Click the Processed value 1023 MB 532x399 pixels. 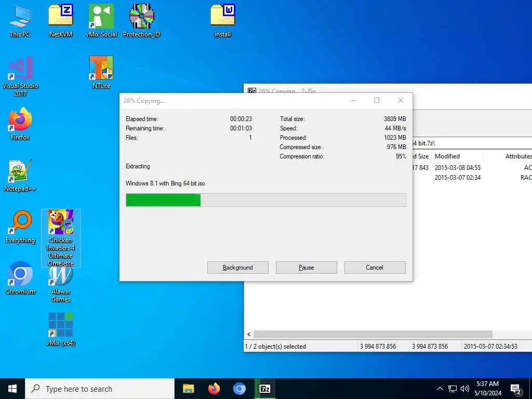[x=395, y=138]
